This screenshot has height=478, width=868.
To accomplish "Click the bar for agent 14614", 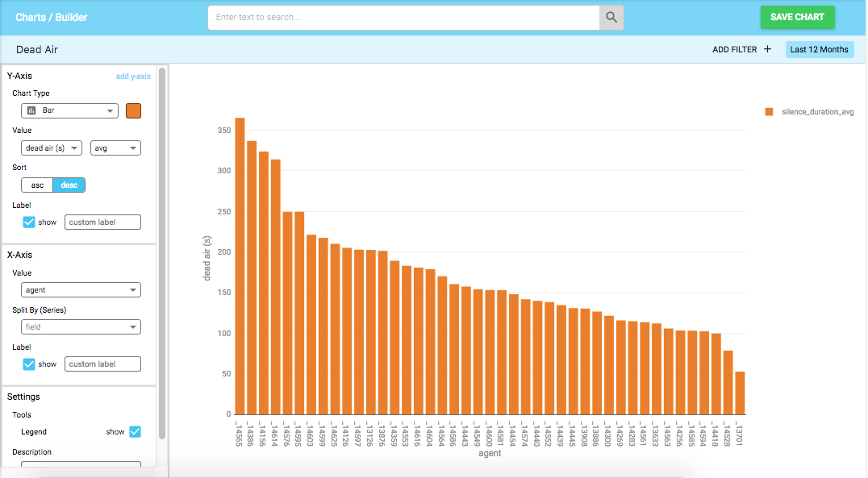I will (276, 287).
